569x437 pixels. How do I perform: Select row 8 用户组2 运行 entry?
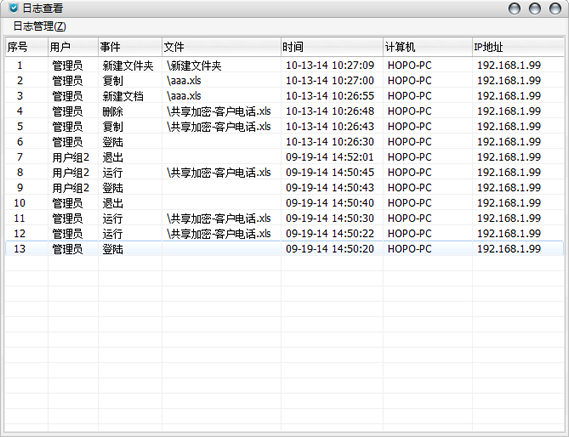point(284,172)
